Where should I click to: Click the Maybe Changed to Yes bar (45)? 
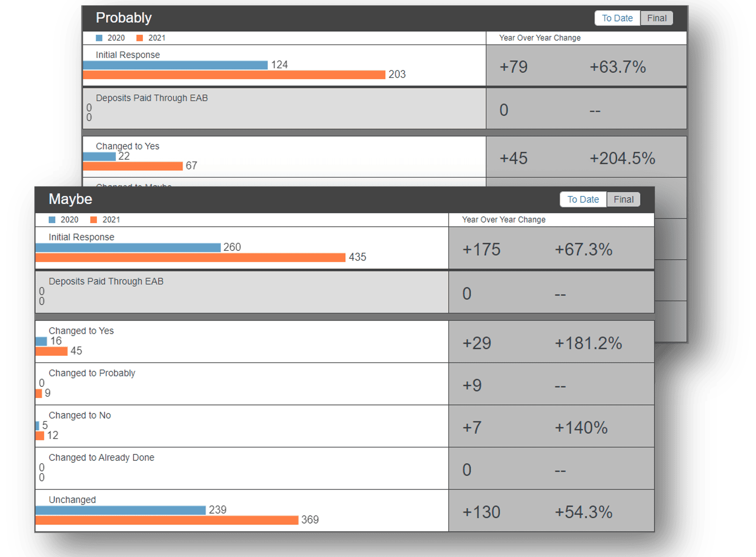(52, 351)
